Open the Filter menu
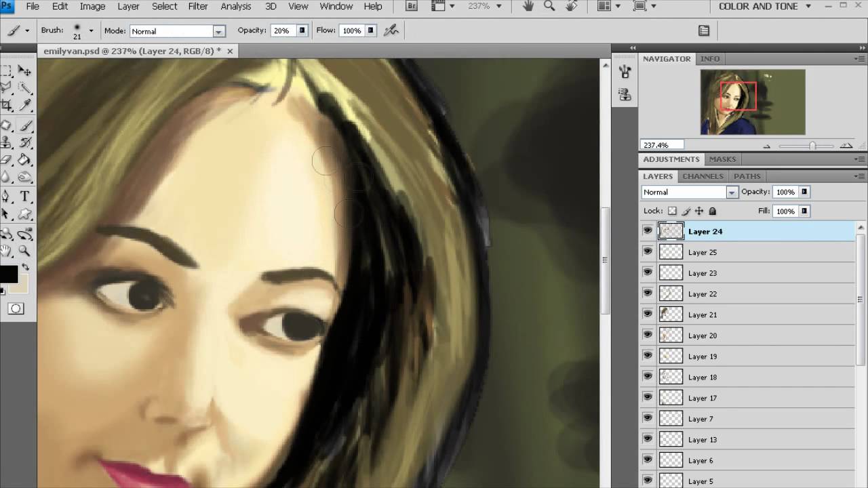This screenshot has height=488, width=868. (x=198, y=6)
